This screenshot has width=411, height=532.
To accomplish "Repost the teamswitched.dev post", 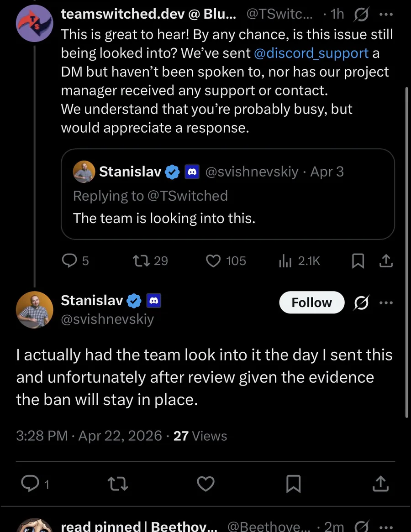I will tap(139, 261).
